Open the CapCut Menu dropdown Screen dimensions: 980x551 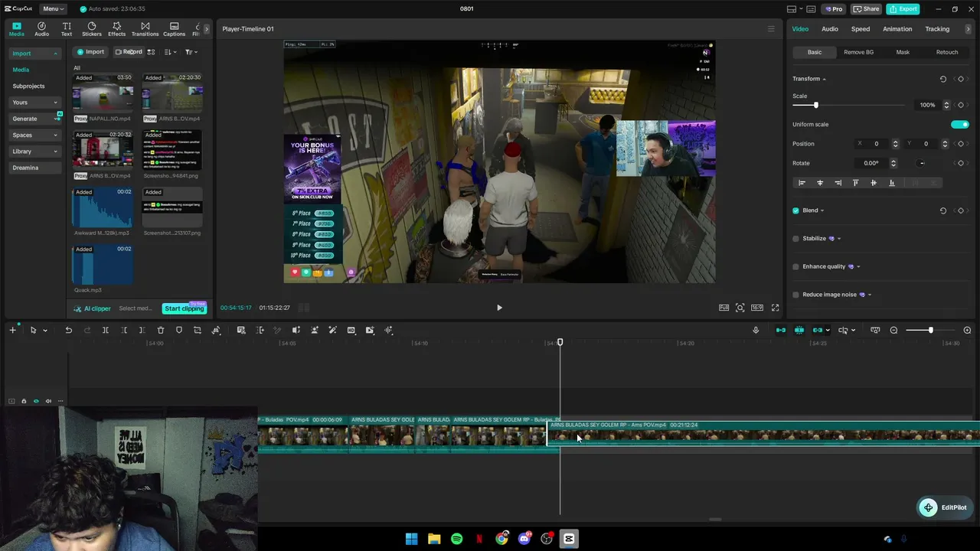(x=53, y=9)
